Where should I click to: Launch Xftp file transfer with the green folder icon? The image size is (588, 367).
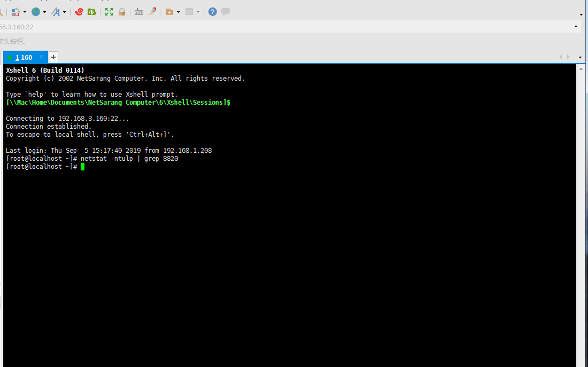pos(92,12)
